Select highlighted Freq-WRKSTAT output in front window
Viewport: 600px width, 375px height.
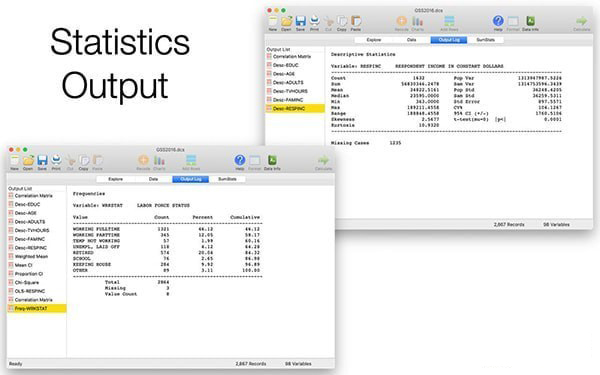click(x=37, y=308)
